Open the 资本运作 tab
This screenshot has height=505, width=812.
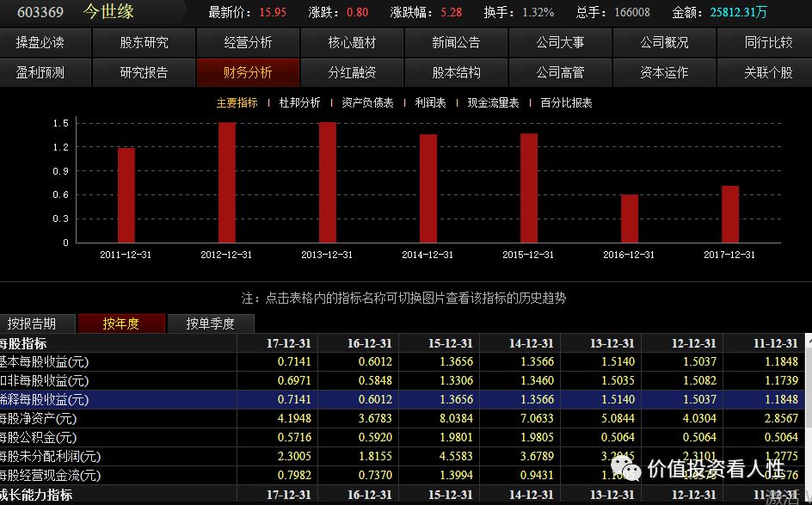click(664, 72)
